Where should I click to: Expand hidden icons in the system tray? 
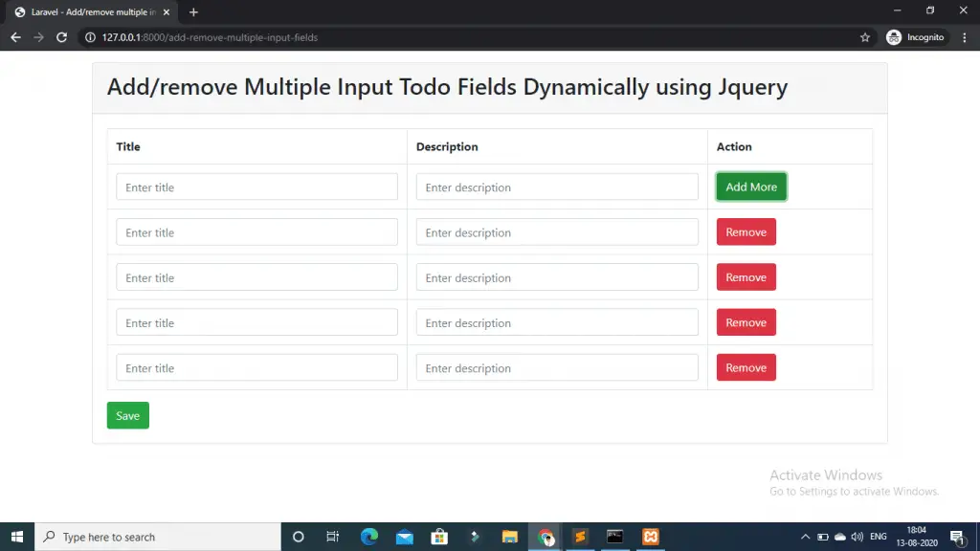coord(805,537)
